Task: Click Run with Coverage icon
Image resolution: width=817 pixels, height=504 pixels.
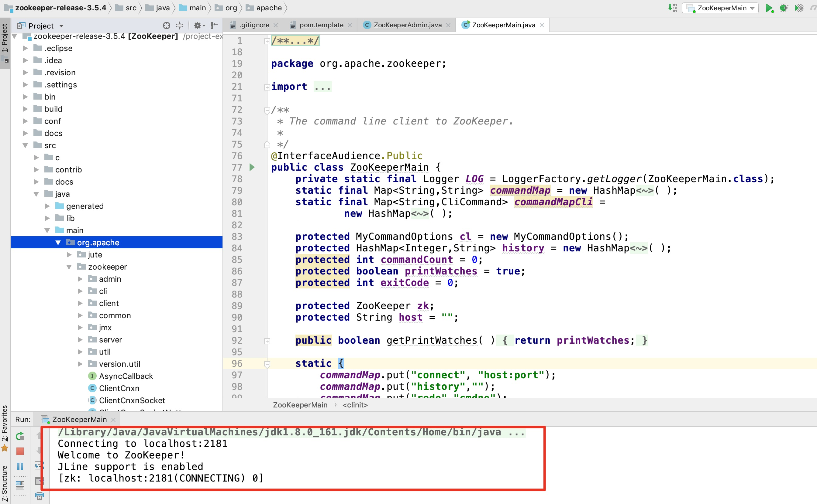Action: (799, 8)
